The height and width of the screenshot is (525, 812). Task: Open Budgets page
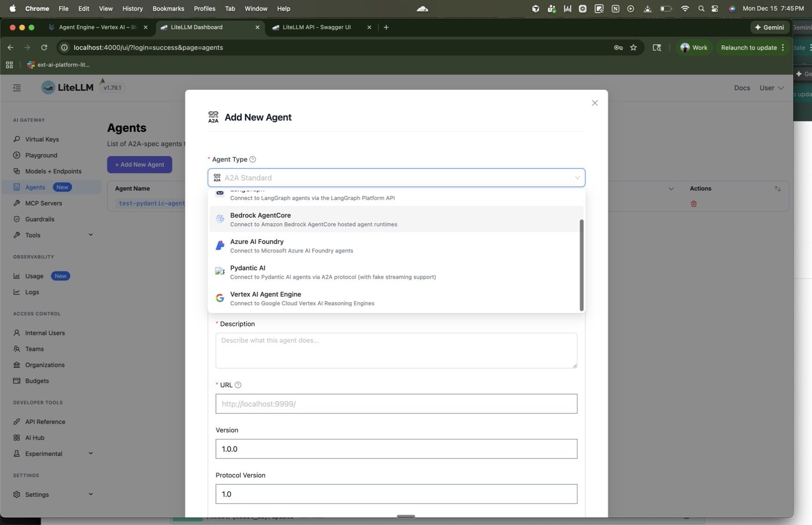point(37,381)
